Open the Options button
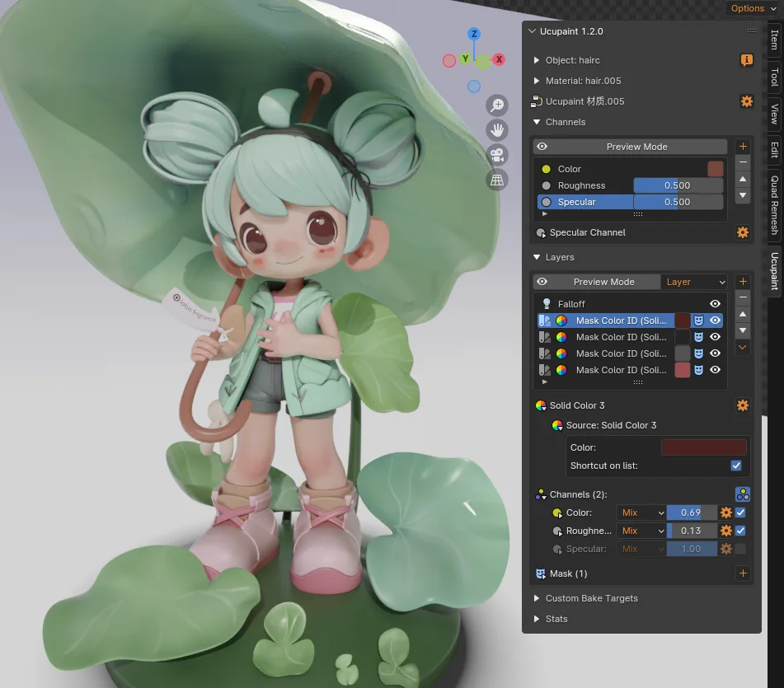784x688 pixels. 753,8
